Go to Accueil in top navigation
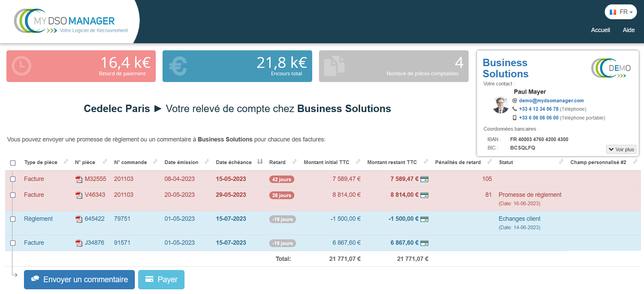The height and width of the screenshot is (294, 644). [x=600, y=30]
